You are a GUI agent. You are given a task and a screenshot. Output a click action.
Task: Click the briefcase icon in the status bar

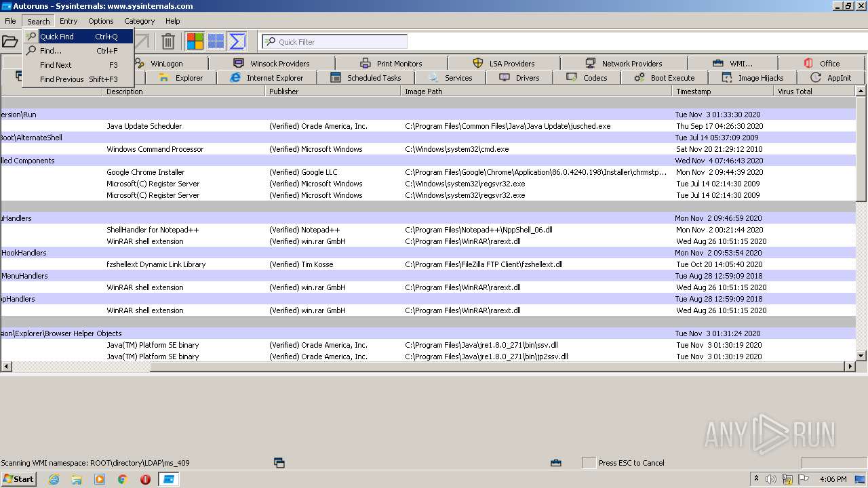[556, 463]
